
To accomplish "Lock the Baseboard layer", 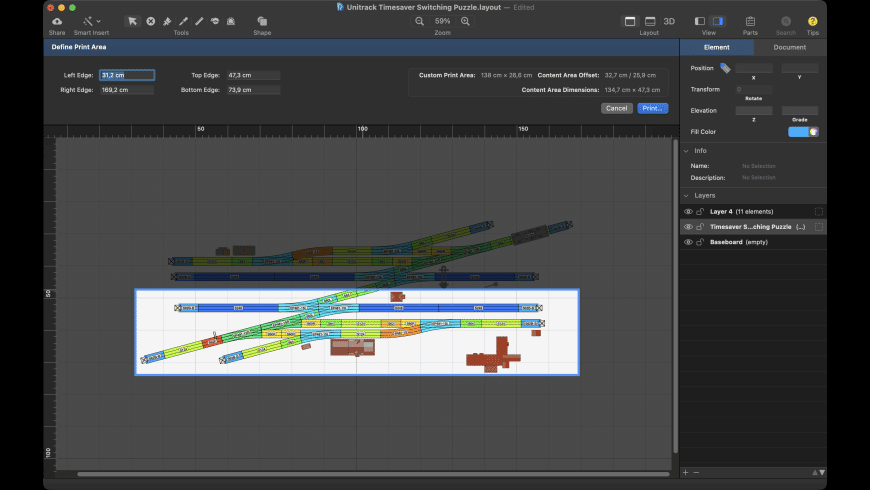I will tap(700, 242).
